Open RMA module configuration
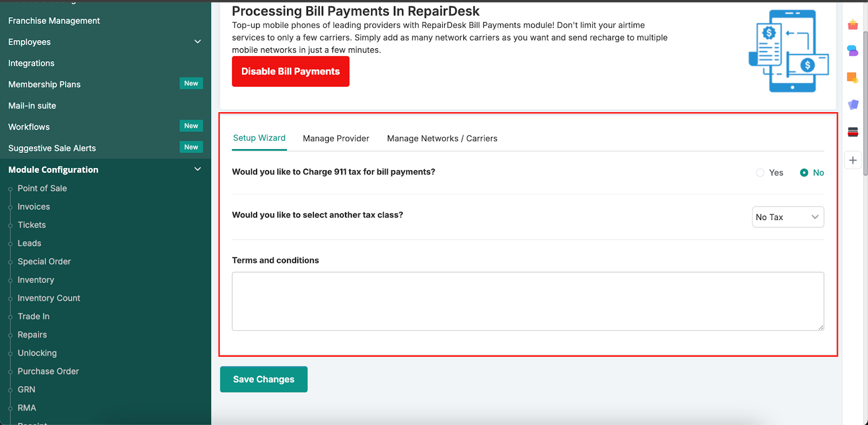 27,408
